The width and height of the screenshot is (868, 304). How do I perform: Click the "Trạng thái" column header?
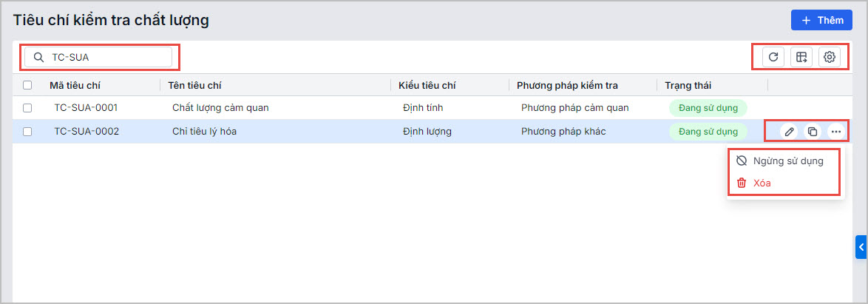(688, 85)
